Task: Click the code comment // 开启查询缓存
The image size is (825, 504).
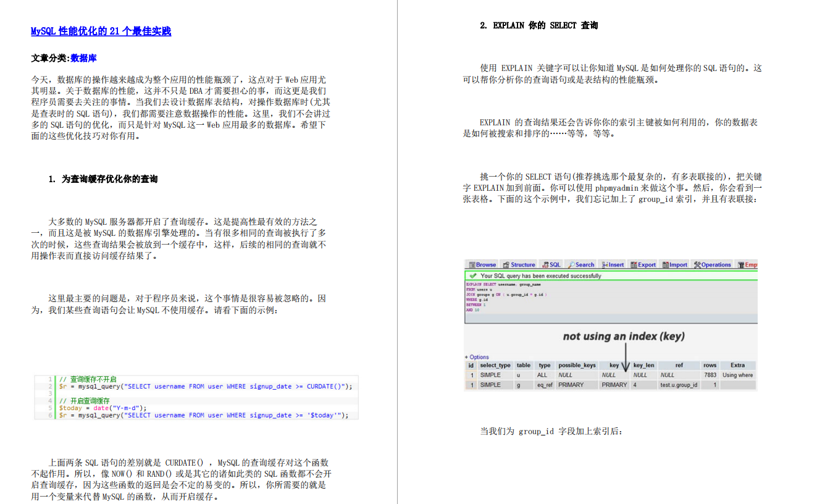Action: click(84, 401)
